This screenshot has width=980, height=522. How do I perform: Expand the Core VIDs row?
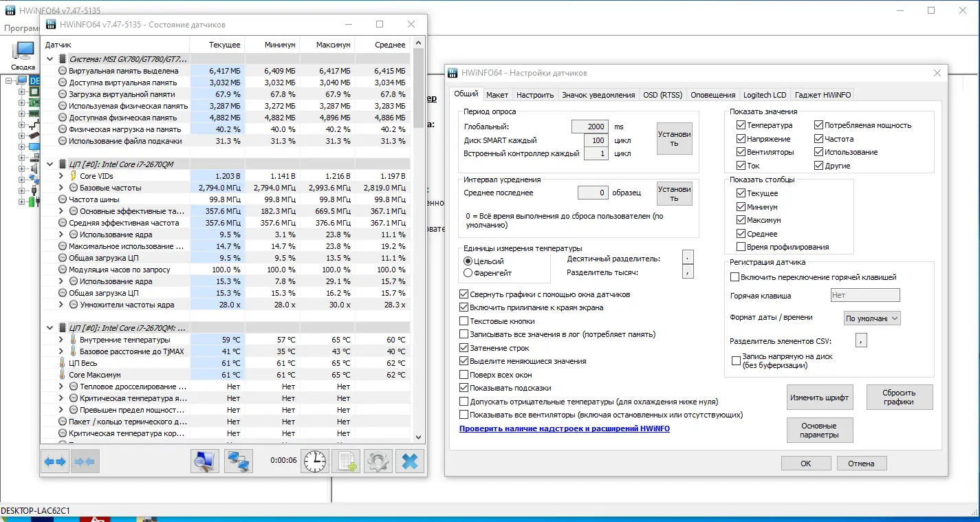[x=61, y=176]
